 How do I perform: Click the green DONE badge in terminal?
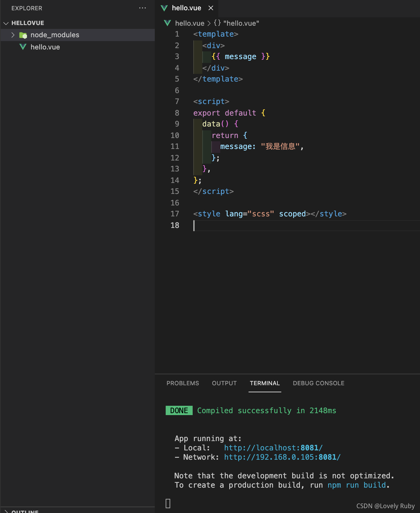click(x=179, y=411)
